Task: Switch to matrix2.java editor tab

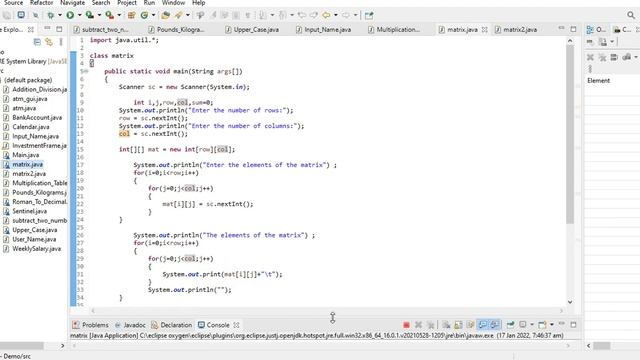Action: pos(516,29)
